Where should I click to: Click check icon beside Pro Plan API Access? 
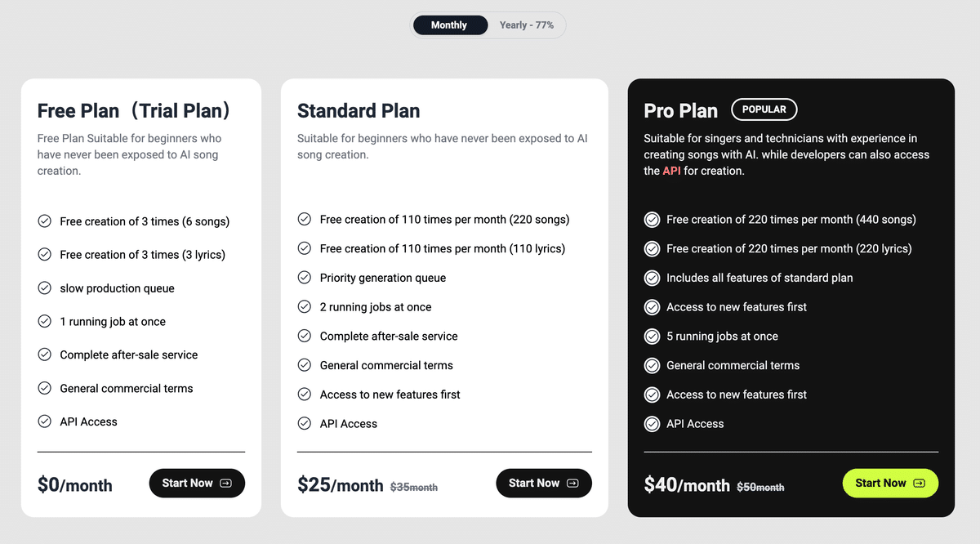coord(652,424)
